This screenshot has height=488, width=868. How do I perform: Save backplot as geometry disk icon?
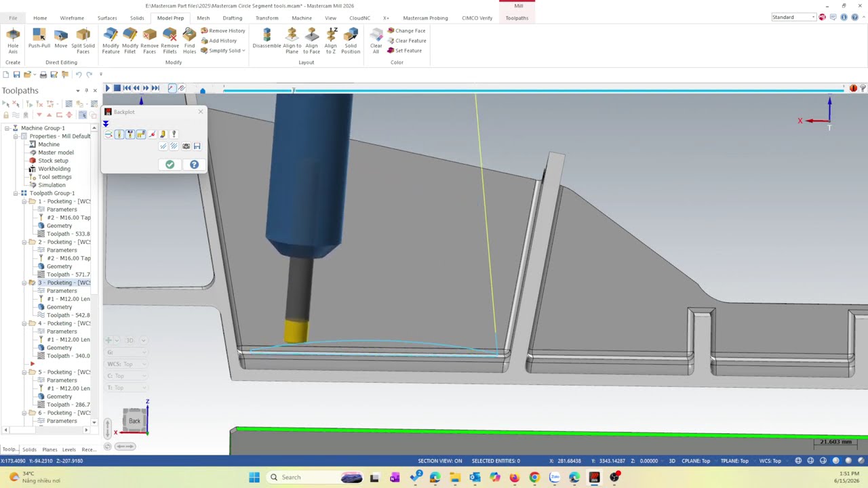coord(197,146)
